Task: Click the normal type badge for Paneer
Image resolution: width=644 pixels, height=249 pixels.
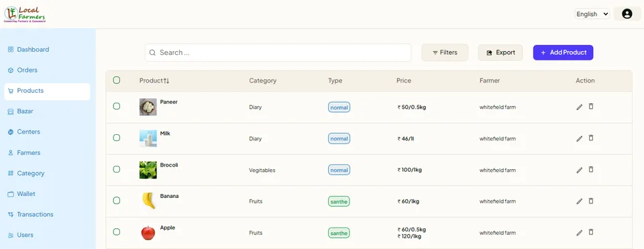Action: point(339,107)
